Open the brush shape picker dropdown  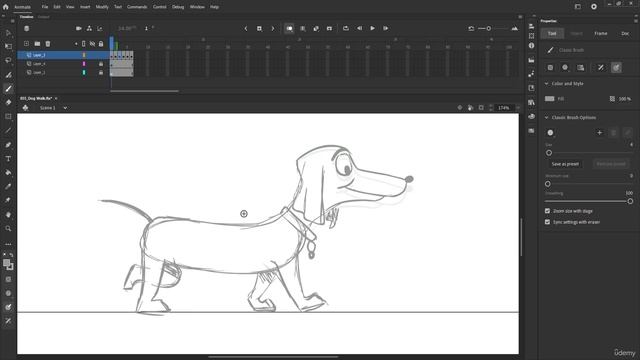point(551,133)
